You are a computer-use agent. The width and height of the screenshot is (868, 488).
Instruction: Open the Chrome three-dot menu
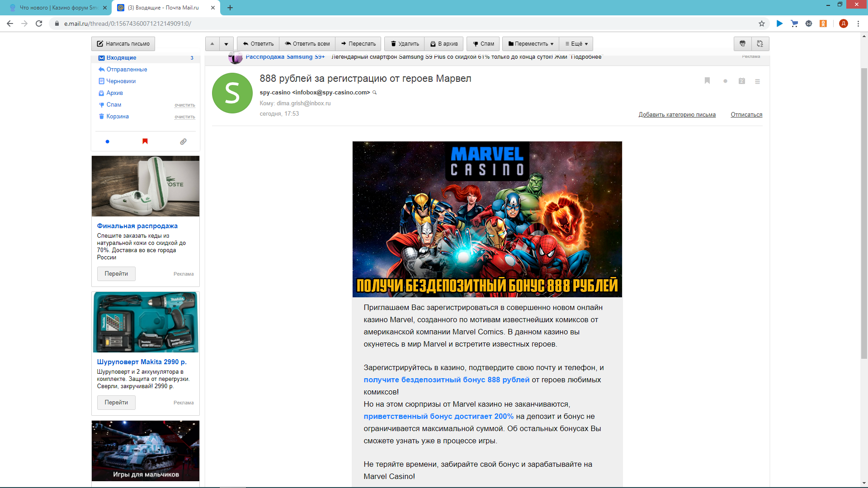(858, 23)
